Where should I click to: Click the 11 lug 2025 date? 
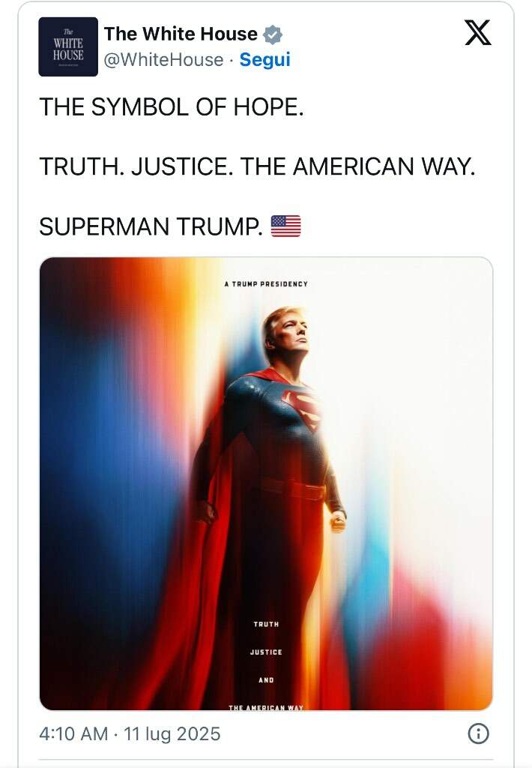coord(172,733)
